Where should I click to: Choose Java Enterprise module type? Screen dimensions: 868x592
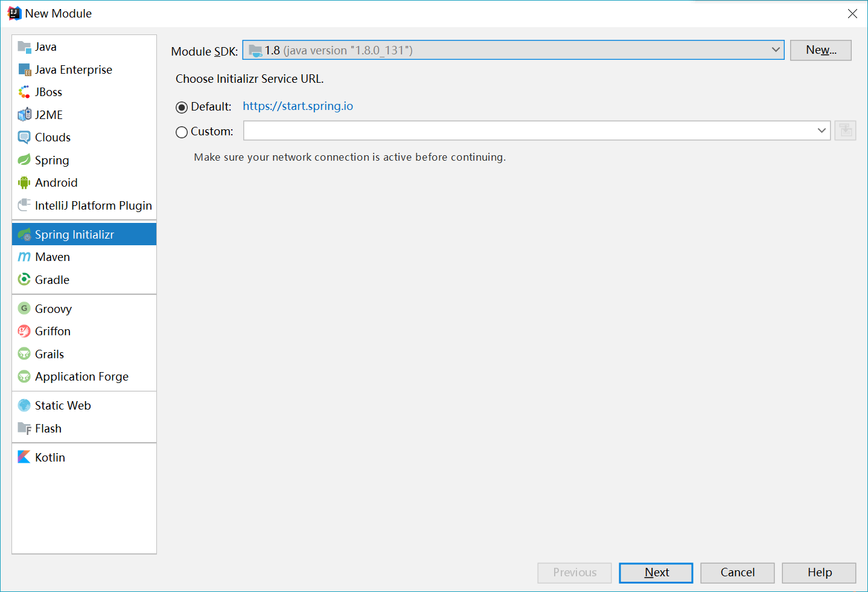pyautogui.click(x=84, y=69)
